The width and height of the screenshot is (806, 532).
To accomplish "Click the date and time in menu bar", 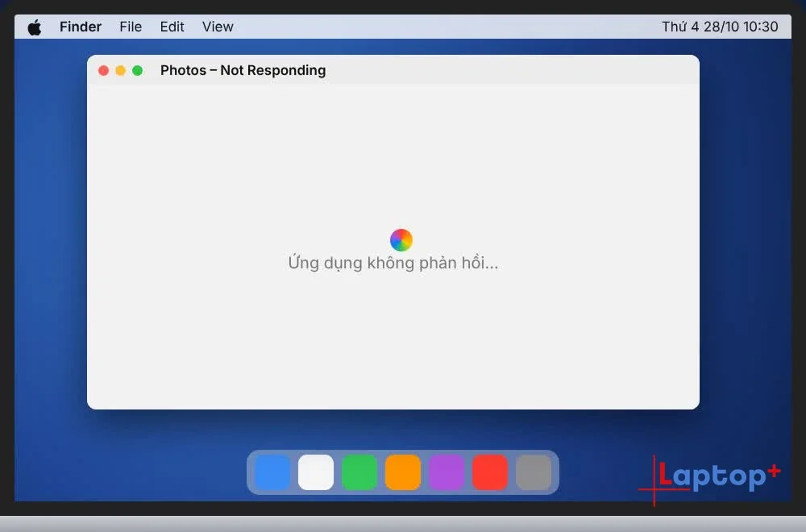I will coord(720,27).
